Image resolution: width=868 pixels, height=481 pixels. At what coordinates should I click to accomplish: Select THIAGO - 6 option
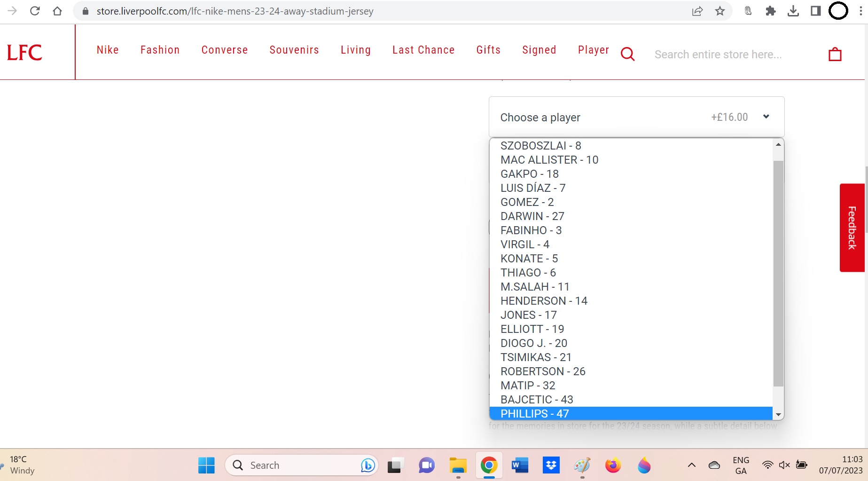[x=631, y=273]
